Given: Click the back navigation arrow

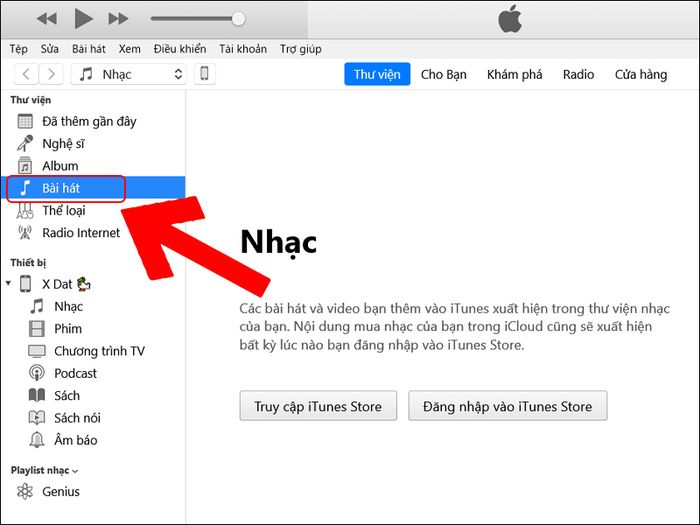Looking at the screenshot, I should pyautogui.click(x=25, y=74).
